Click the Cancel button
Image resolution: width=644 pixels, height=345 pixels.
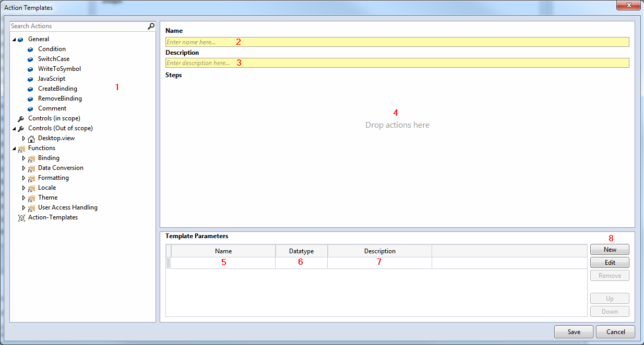[615, 332]
